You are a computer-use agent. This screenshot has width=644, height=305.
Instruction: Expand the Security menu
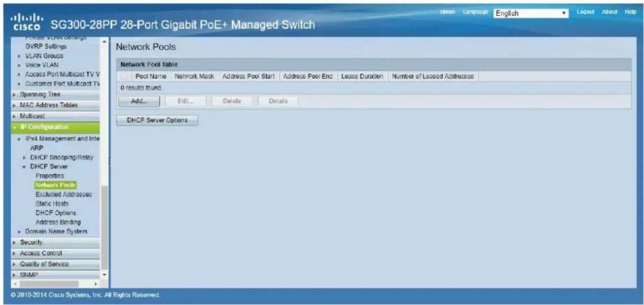point(56,243)
